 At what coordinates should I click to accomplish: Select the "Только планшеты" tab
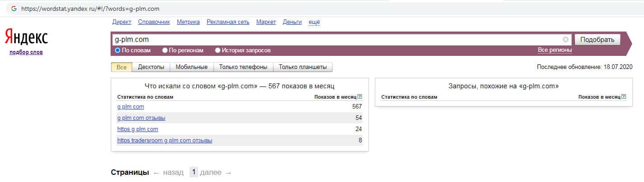[303, 67]
